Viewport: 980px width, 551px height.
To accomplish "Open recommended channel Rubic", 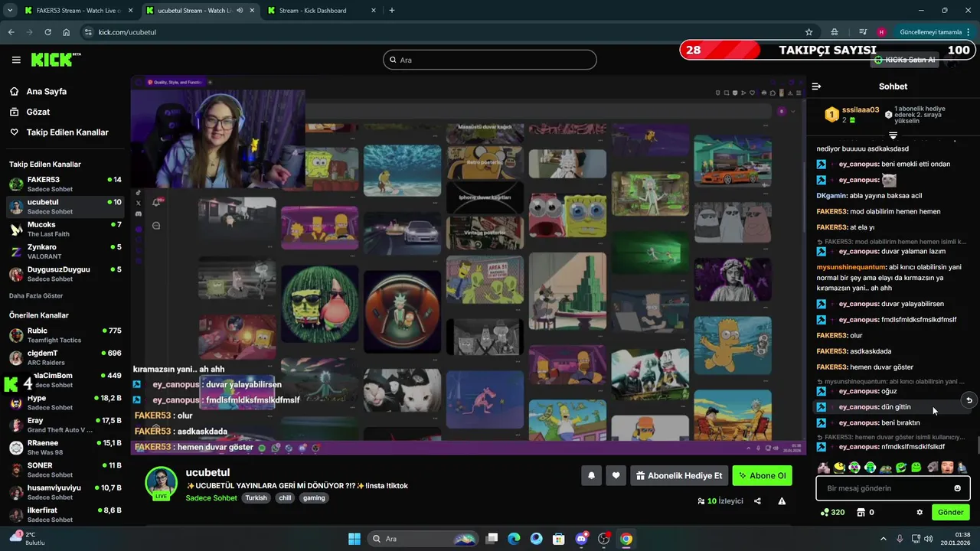I will [65, 335].
